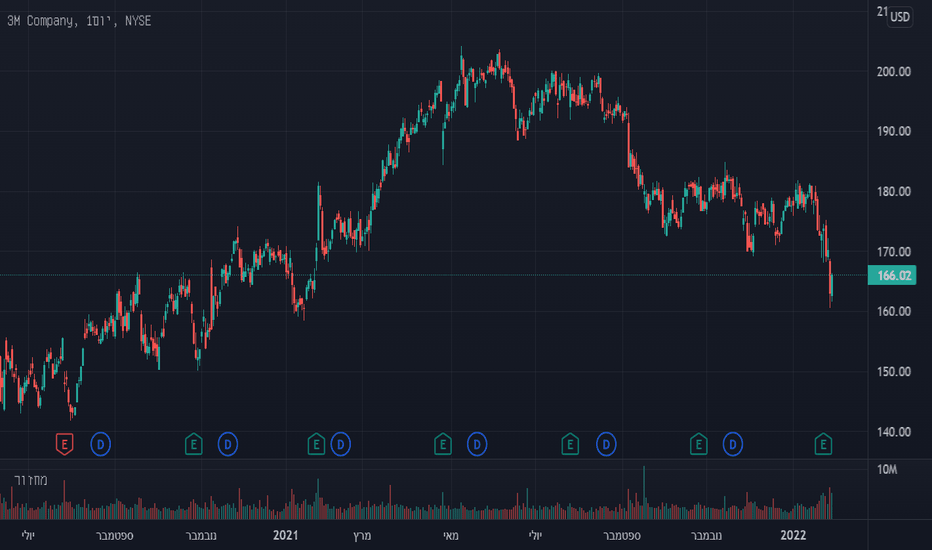Click the 2021 label on the time axis

pyautogui.click(x=285, y=535)
